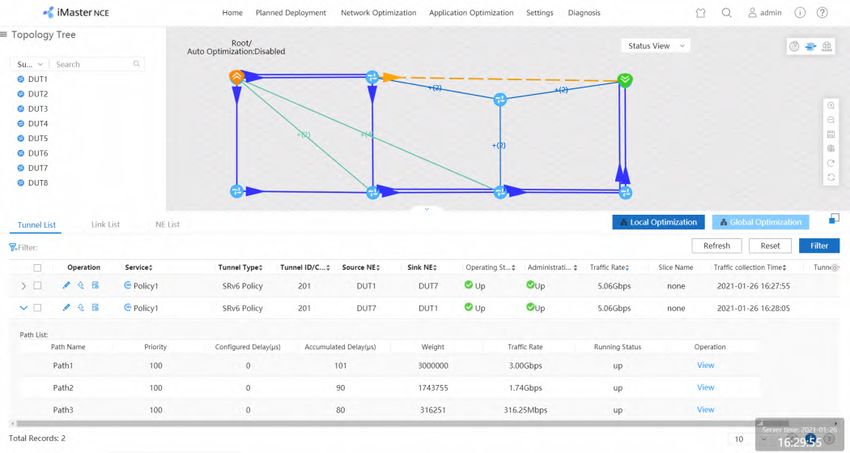
Task: Open the Planned Deployment menu
Action: pyautogui.click(x=291, y=12)
